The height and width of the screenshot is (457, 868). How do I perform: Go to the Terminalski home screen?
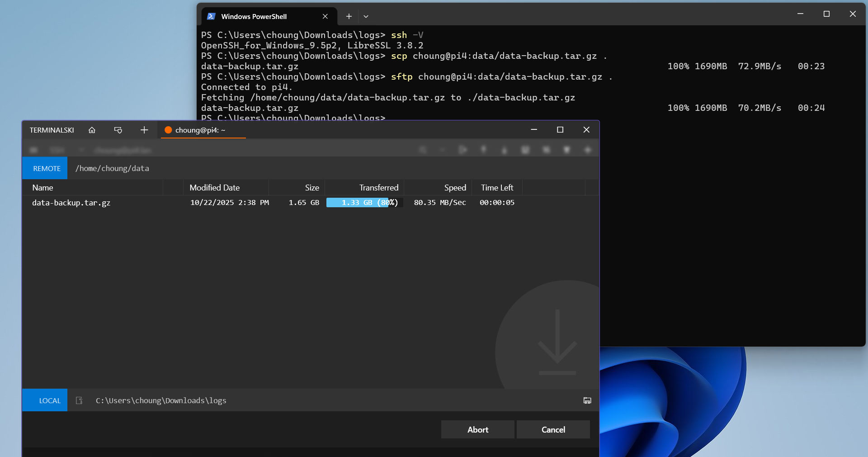pyautogui.click(x=92, y=130)
